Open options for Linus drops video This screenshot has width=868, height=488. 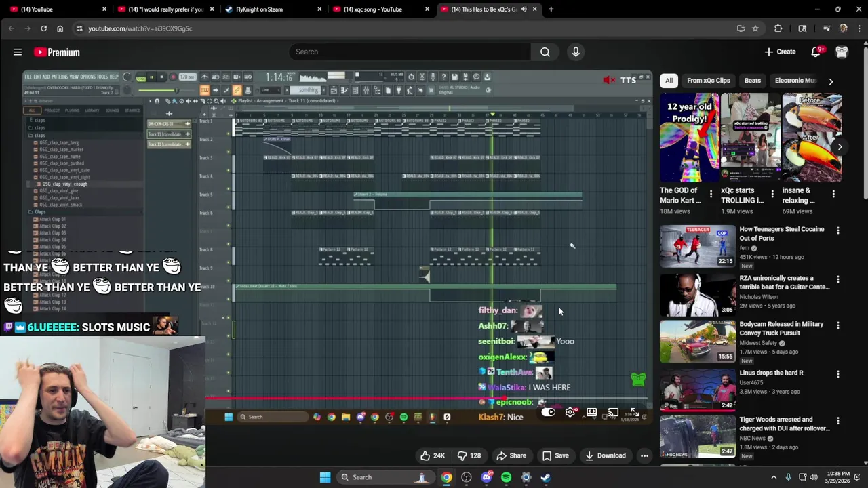(x=837, y=374)
